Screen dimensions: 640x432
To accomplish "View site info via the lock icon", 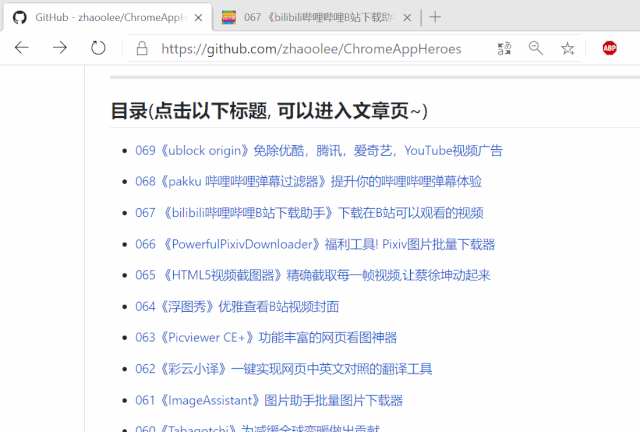I will pos(142,48).
